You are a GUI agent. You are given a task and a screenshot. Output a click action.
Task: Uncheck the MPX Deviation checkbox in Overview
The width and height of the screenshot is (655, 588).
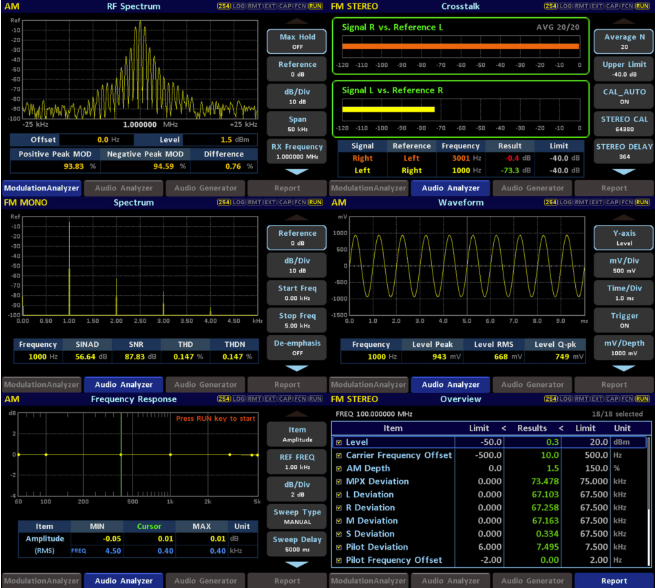point(339,481)
